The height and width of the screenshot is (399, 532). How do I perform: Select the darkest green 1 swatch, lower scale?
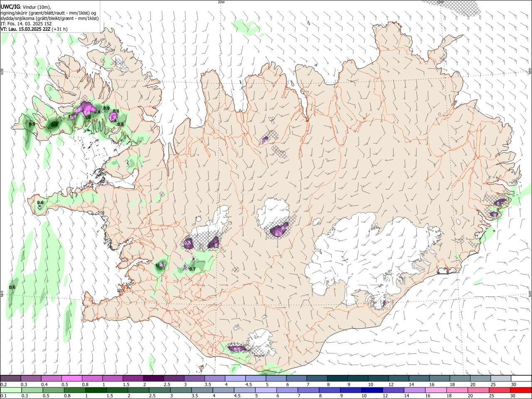[96, 390]
